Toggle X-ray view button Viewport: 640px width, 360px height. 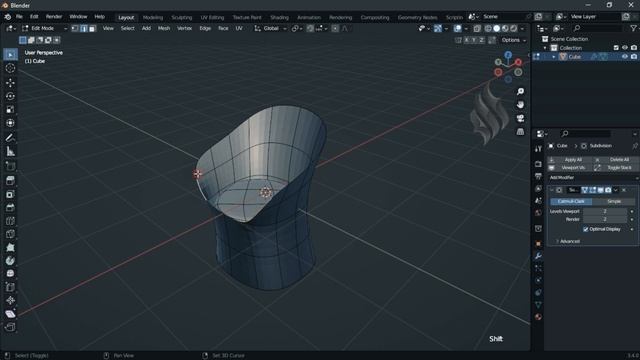coord(477,29)
